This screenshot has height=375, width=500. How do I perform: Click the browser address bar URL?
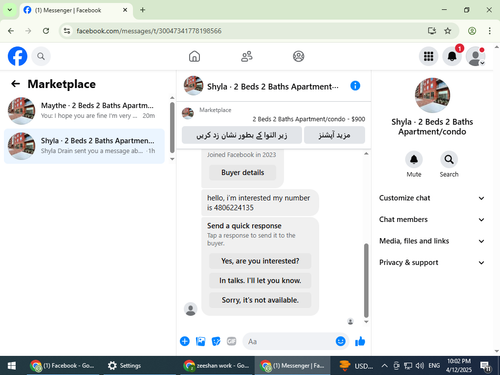(x=149, y=31)
